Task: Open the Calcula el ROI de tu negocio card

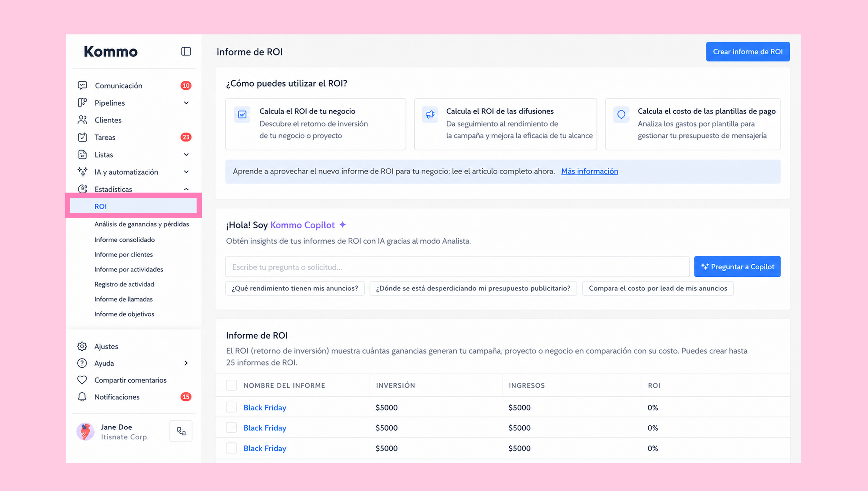Action: 316,124
